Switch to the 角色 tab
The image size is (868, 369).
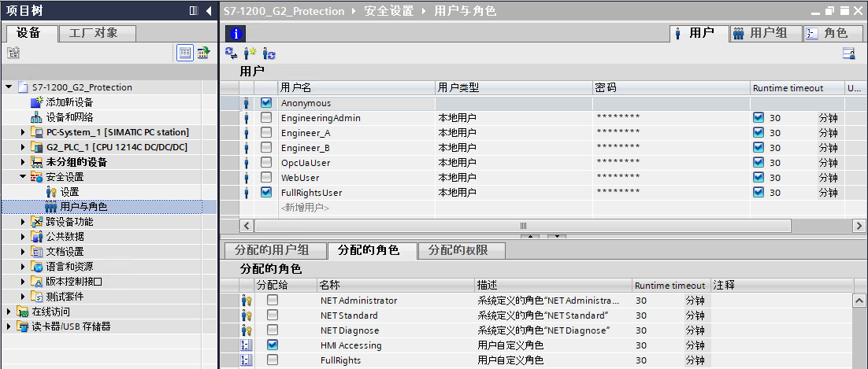(x=833, y=33)
